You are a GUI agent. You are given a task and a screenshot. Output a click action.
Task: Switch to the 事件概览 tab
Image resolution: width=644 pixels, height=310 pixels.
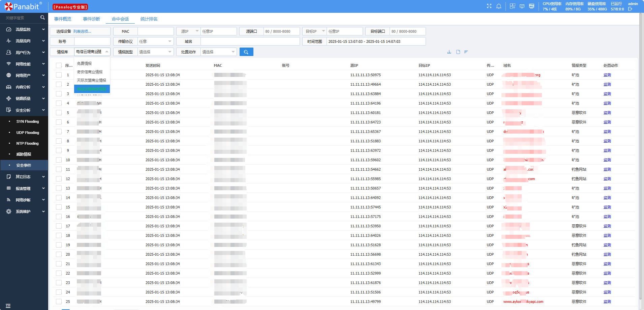coord(63,19)
